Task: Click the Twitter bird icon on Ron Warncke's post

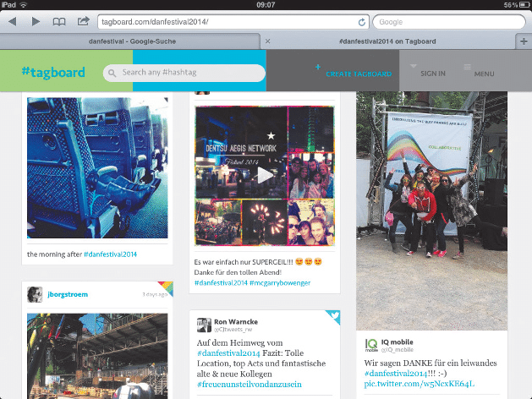Action: pyautogui.click(x=332, y=318)
